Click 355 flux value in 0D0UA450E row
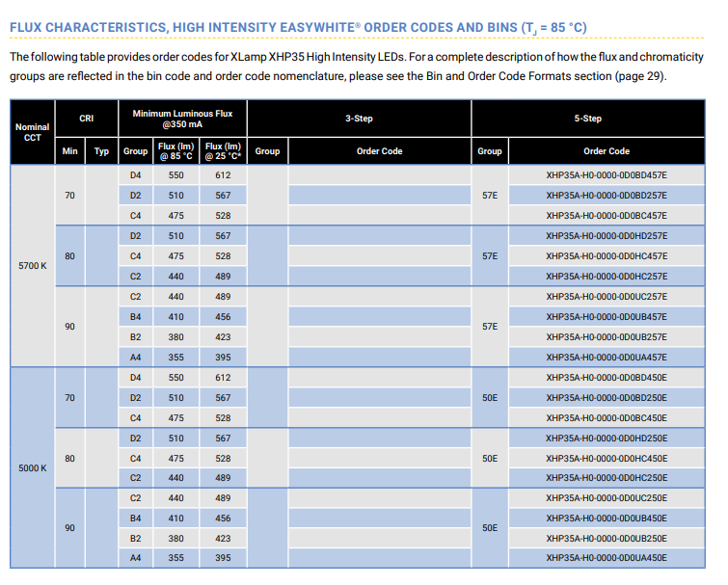 coord(175,558)
